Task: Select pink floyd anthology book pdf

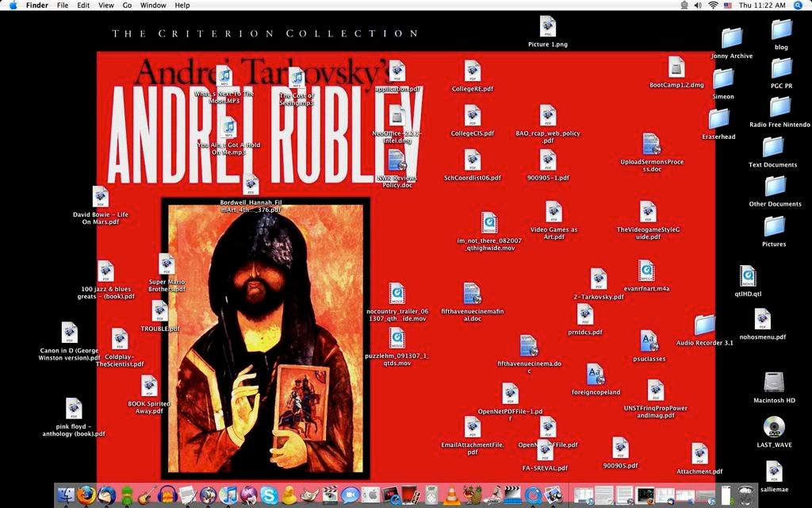Action: coord(74,409)
